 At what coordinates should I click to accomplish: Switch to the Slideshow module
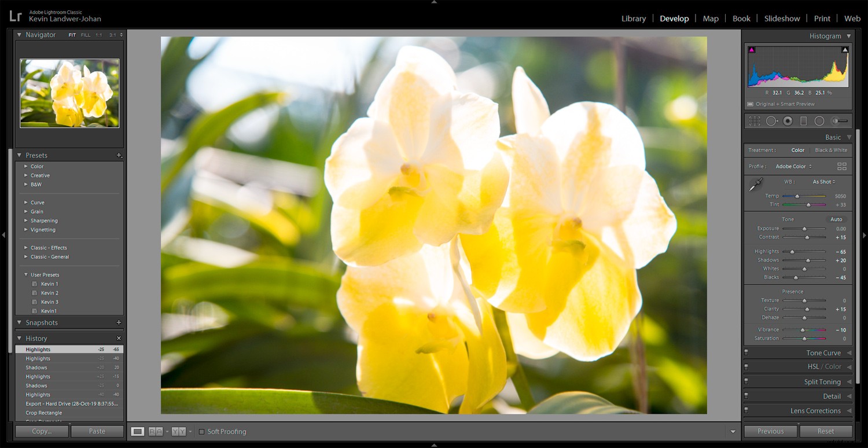click(782, 18)
